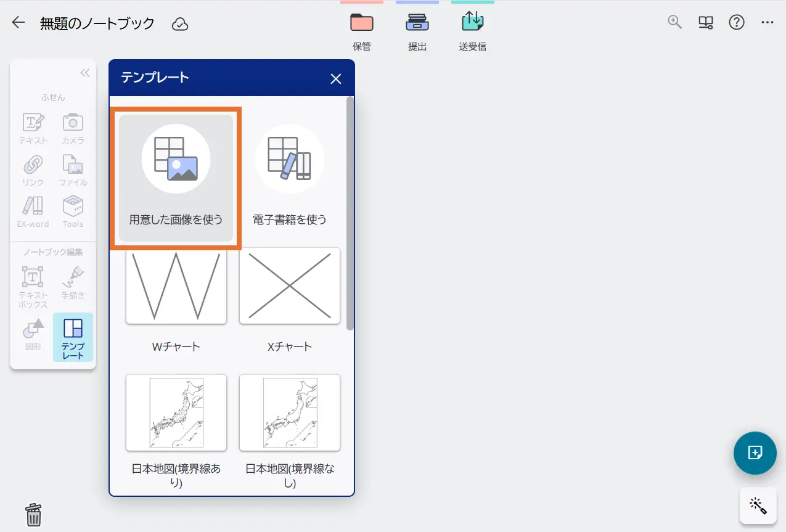786x532 pixels.
Task: Select the テキスト sticky note tool
Action: click(x=33, y=128)
